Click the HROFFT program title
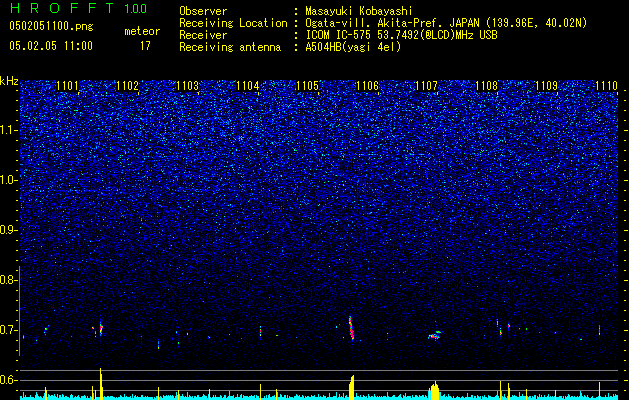 62,8
